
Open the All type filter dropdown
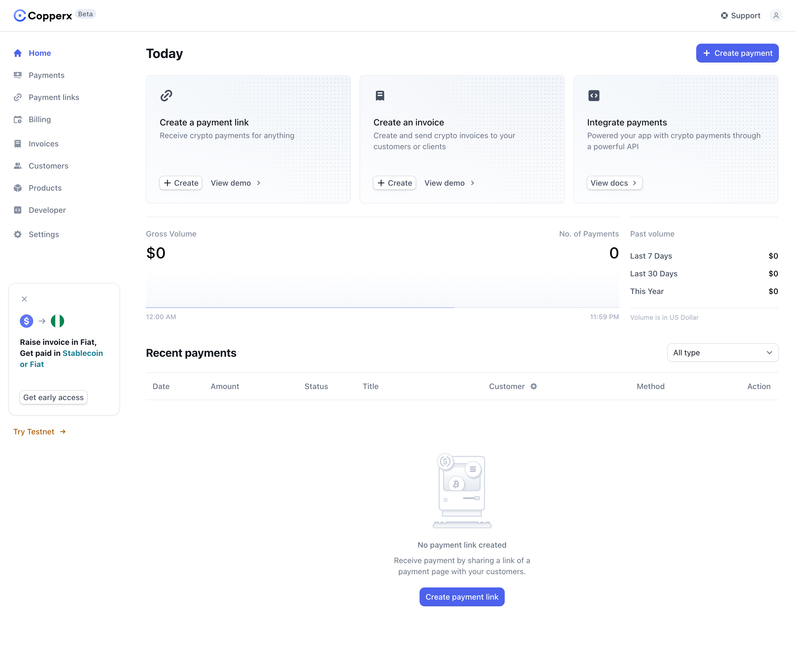coord(722,353)
